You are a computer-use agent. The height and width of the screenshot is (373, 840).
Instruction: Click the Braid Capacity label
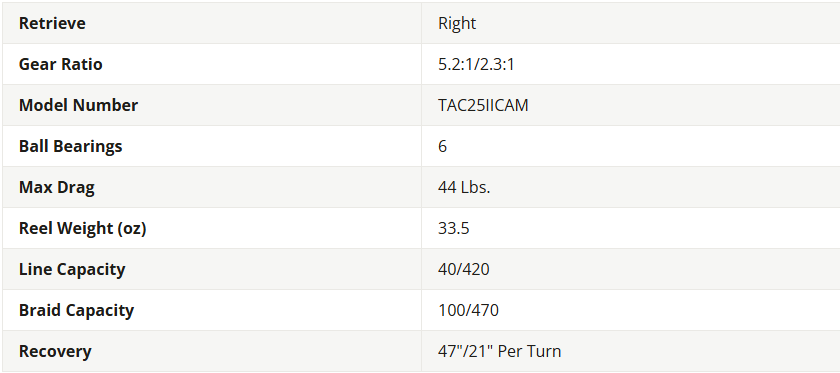(x=76, y=310)
